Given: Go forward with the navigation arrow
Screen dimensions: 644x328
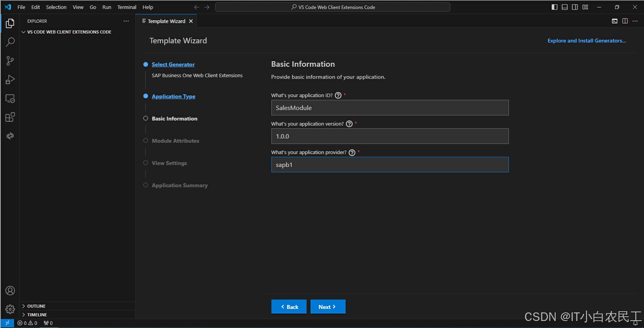Looking at the screenshot, I should 207,7.
